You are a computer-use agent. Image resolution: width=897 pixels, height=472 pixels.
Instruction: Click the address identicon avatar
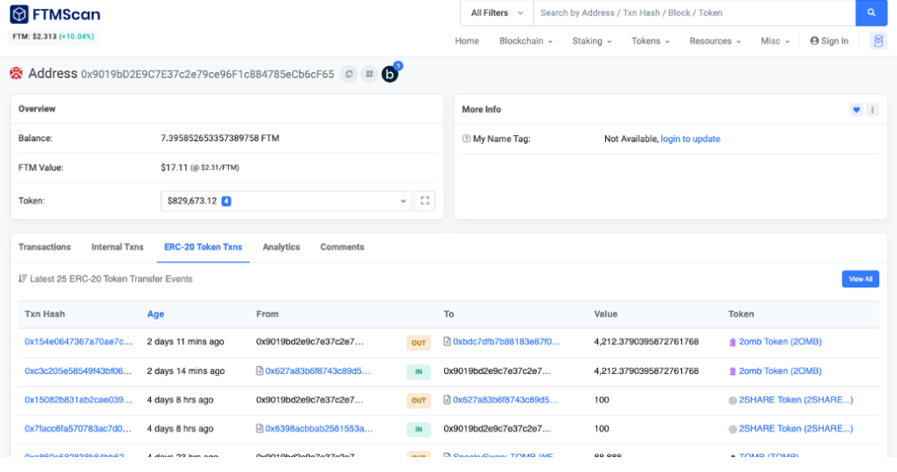[x=16, y=73]
